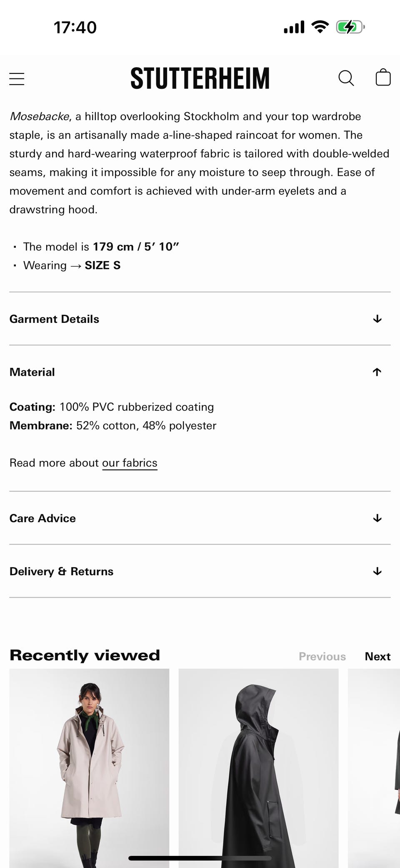
Task: Open the shopping bag icon
Action: (383, 78)
